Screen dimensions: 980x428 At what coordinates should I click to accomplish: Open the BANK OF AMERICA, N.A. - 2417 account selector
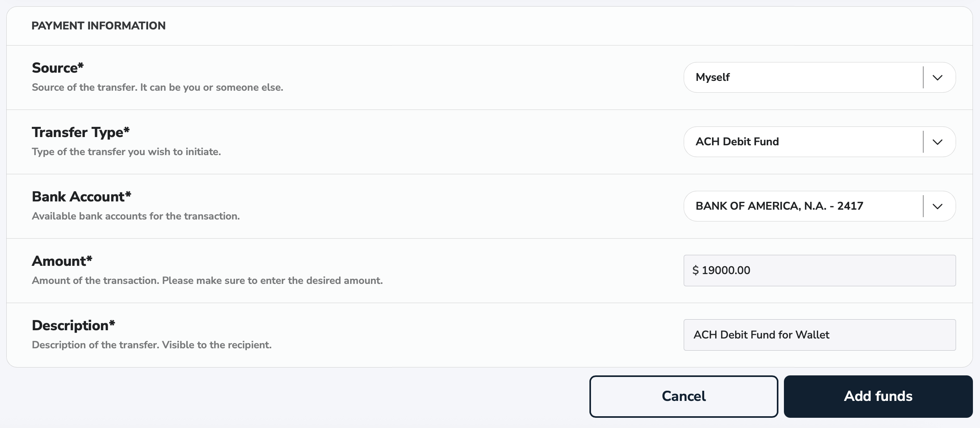point(786,206)
